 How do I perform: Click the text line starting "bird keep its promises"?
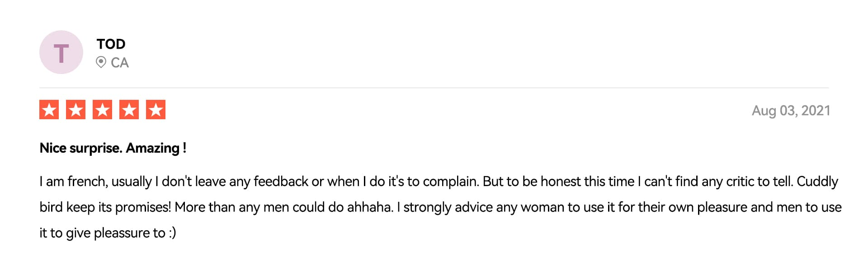[x=440, y=207]
